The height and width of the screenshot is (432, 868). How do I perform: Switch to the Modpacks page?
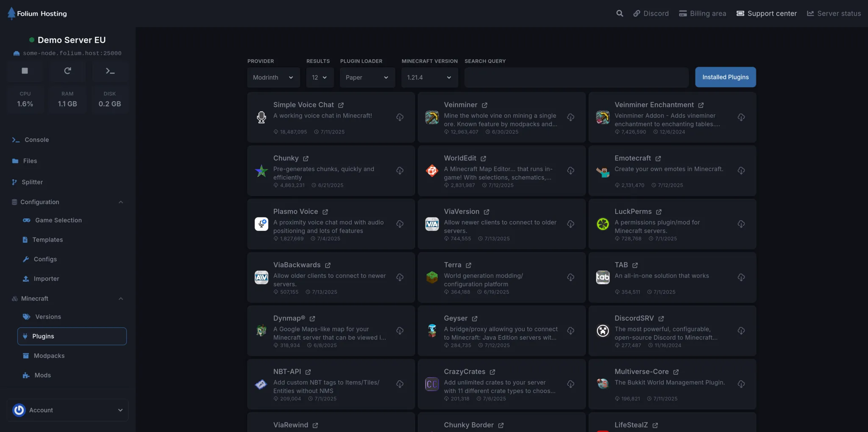50,355
